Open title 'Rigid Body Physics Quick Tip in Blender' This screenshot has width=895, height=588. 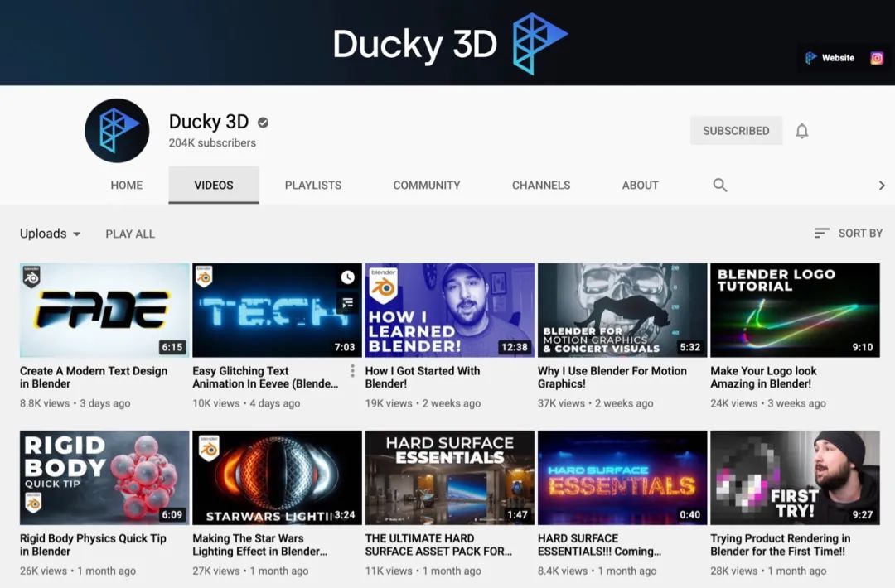coord(93,545)
